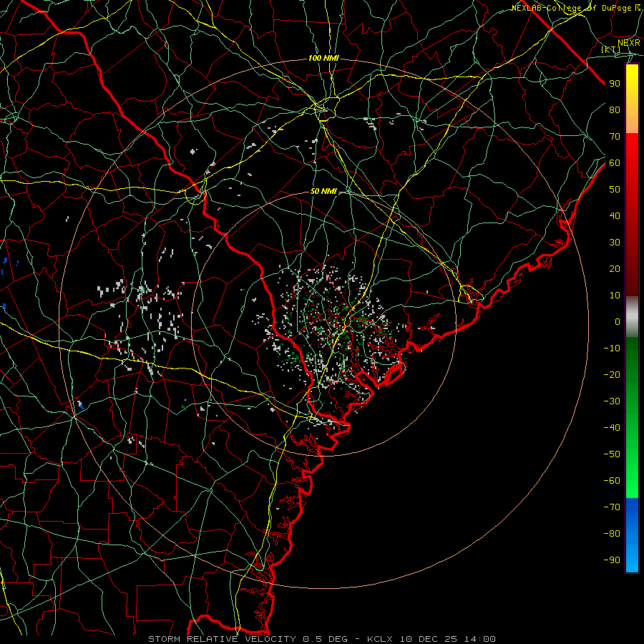Screen dimensions: 644x644
Task: Click the "100 NMI" range ring label
Action: tap(323, 59)
